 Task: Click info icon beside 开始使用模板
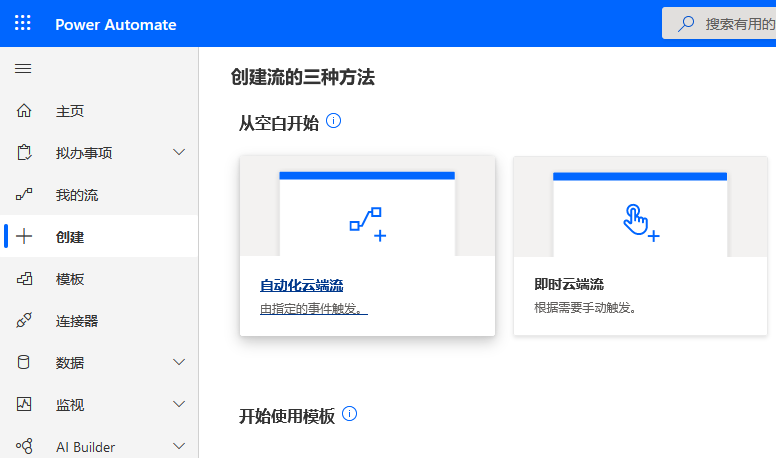(x=349, y=413)
